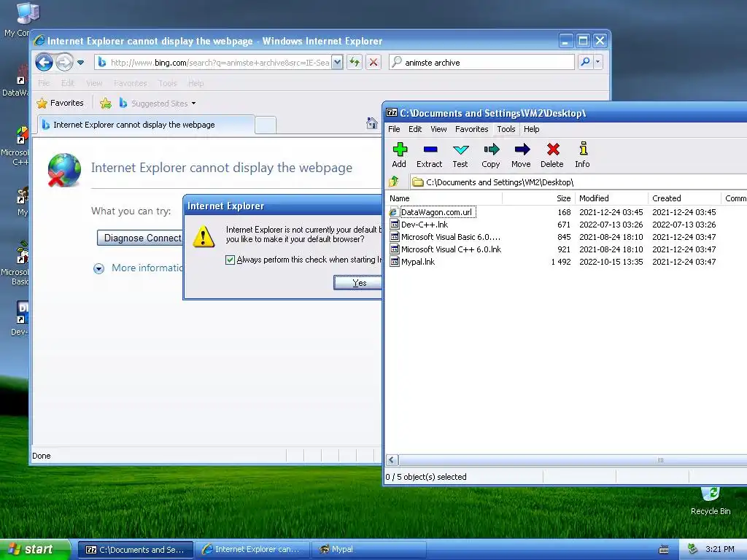The height and width of the screenshot is (560, 747).
Task: Select the 'cannot display the webpage' tab
Action: [x=146, y=125]
